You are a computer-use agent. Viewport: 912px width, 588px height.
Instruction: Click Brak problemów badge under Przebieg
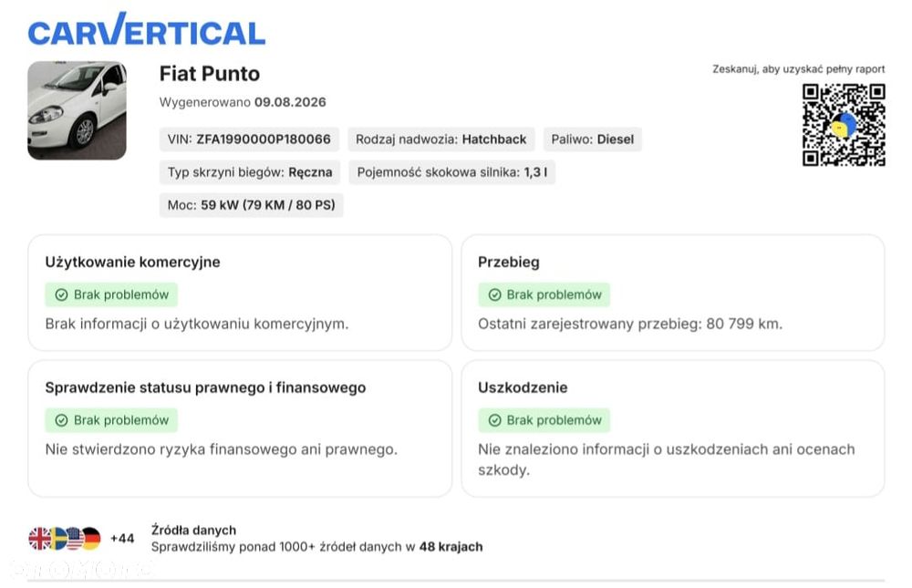544,294
